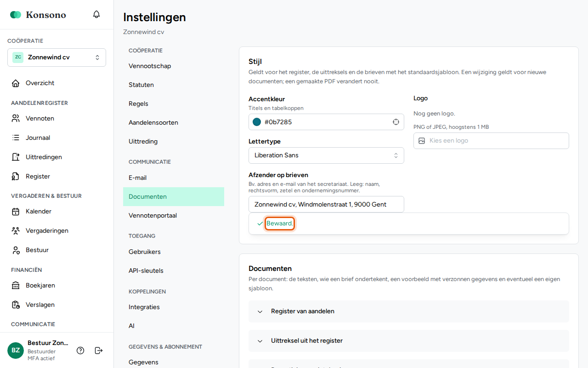588x368 pixels.
Task: Click the Bestuur person icon
Action: click(16, 250)
